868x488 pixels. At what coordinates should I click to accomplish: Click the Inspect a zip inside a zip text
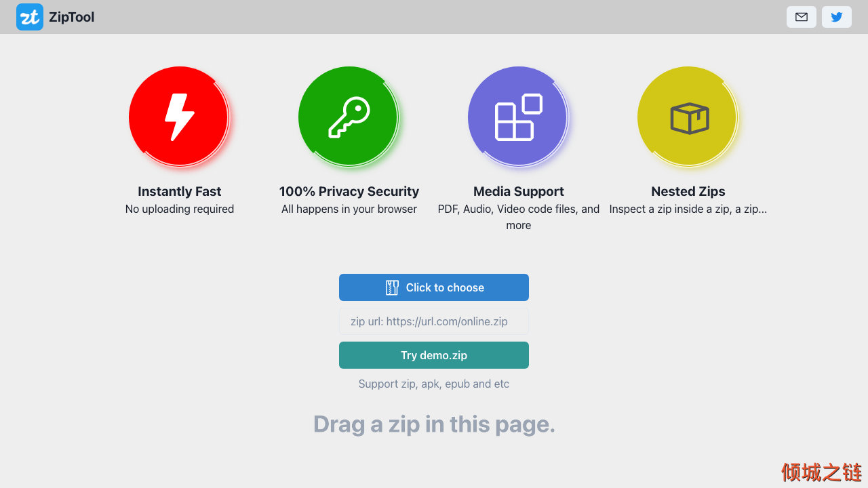point(688,209)
